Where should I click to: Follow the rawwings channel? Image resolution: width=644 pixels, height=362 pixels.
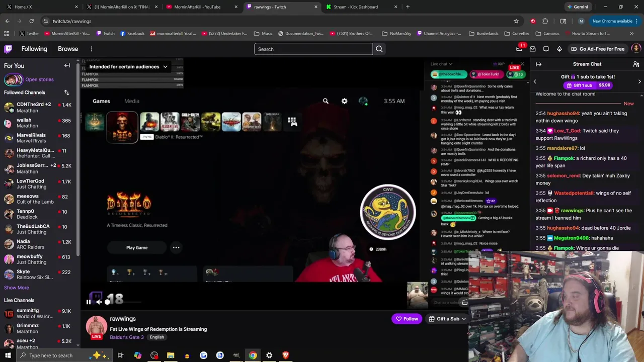tap(407, 319)
